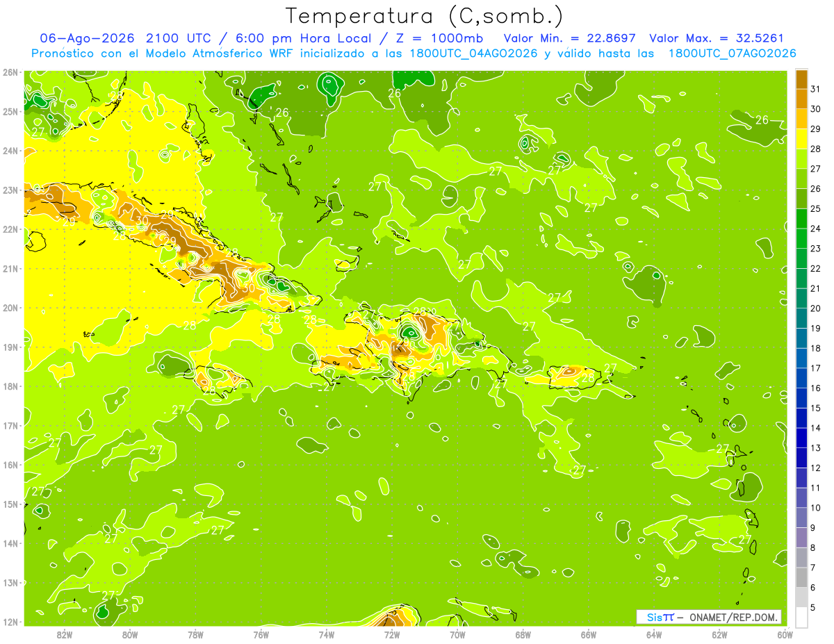
Task: Click the '15N' latitude axis label
Action: tap(10, 504)
